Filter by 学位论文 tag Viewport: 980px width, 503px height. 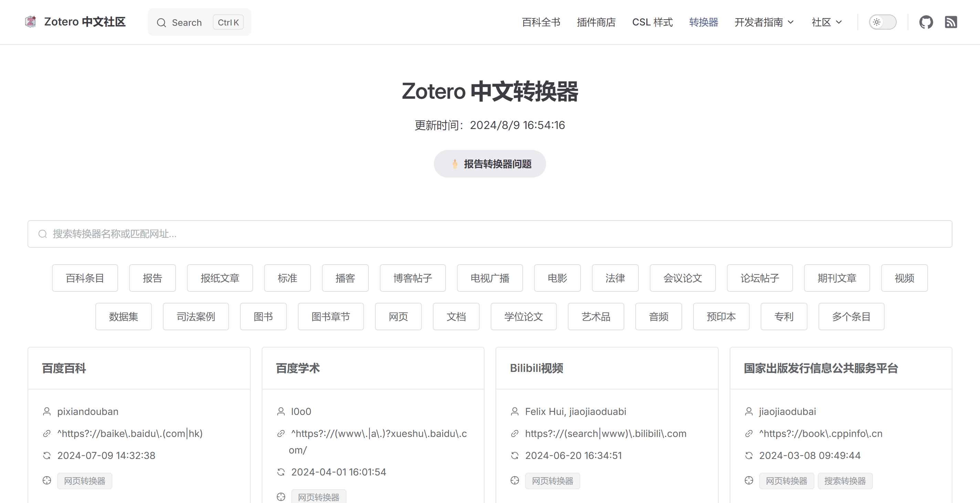[524, 316]
